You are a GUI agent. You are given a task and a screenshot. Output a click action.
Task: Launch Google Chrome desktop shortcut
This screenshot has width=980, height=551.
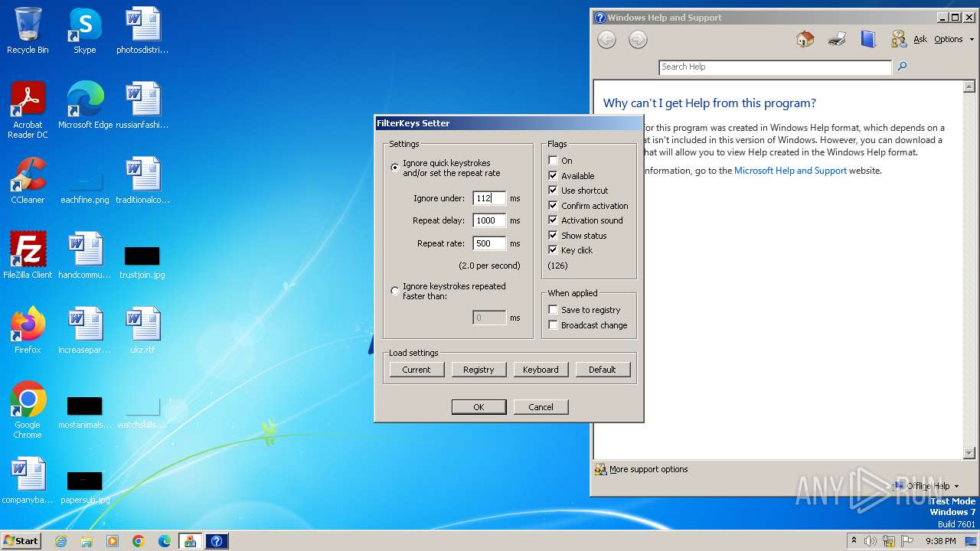coord(28,409)
